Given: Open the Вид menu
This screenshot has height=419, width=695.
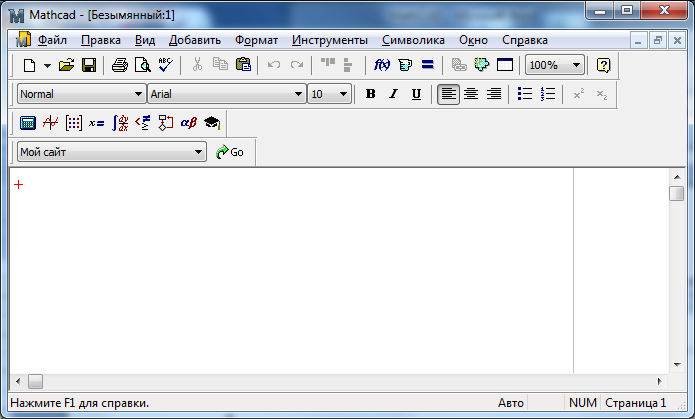Looking at the screenshot, I should coord(144,40).
